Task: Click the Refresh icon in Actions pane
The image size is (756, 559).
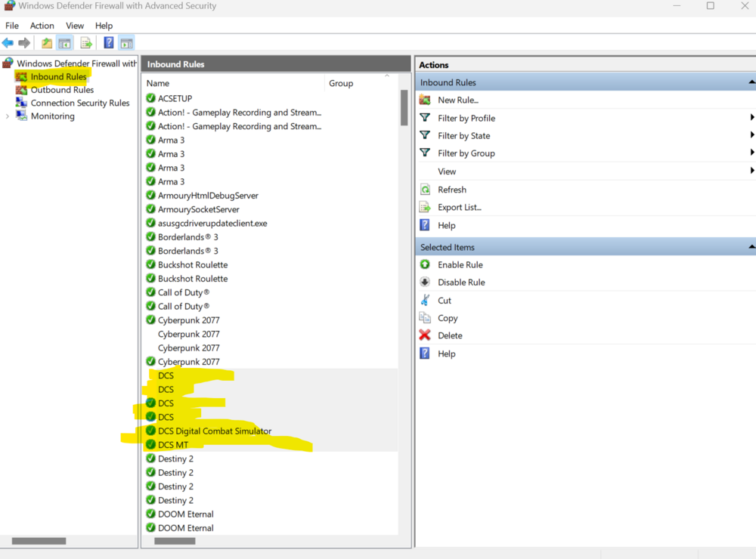Action: 426,190
